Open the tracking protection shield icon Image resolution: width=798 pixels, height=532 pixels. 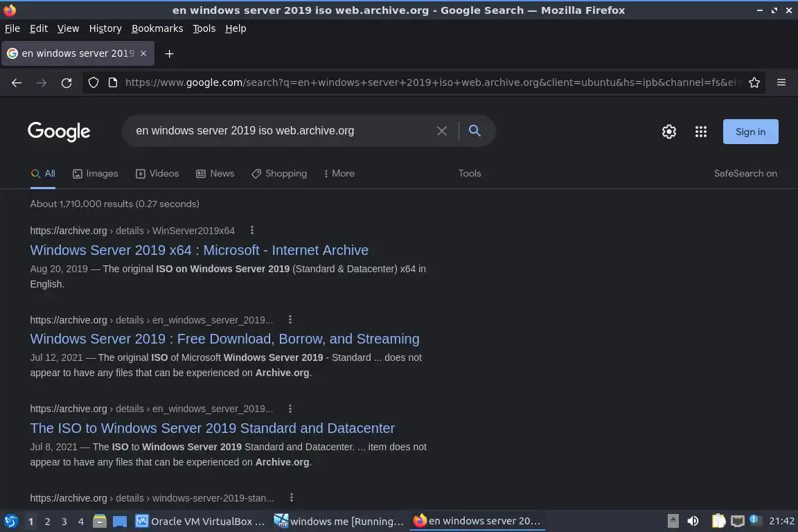point(93,82)
